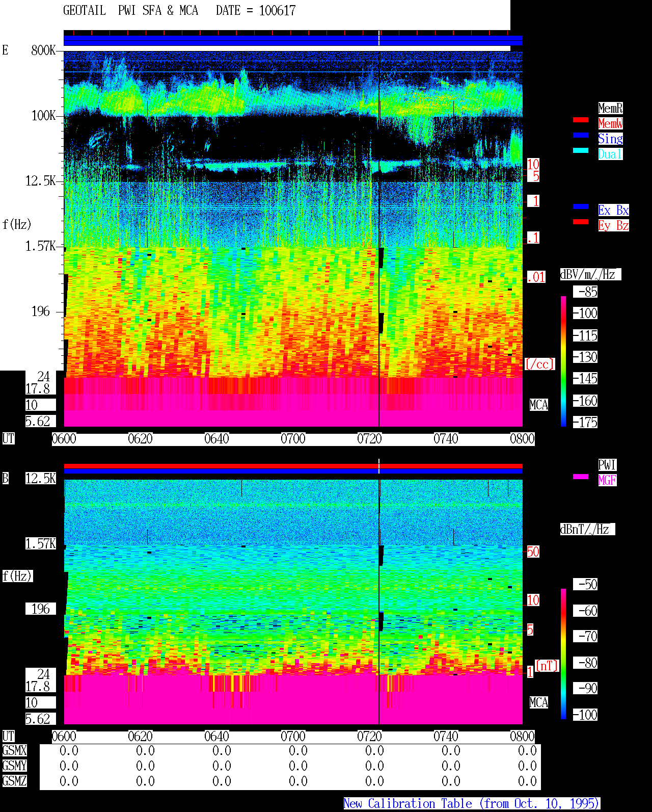Screen dimensions: 652x812
Task: Click the red Ey Bz legend swatch
Action: point(581,222)
